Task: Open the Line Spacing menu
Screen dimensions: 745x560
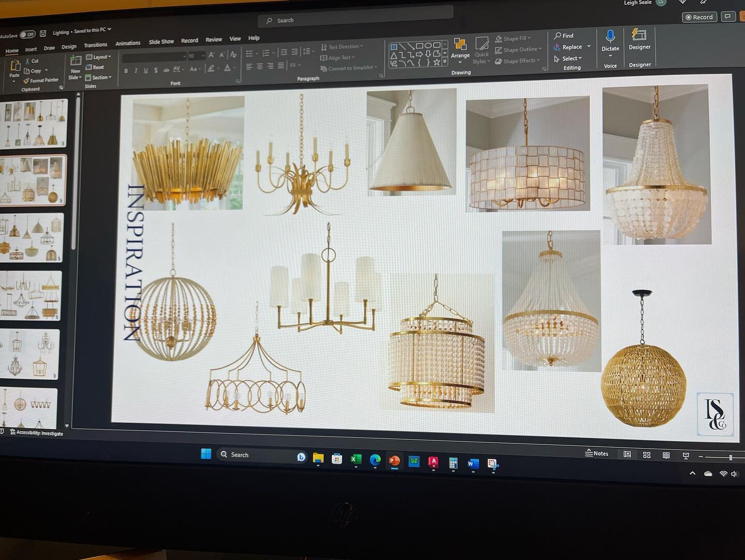Action: (308, 51)
